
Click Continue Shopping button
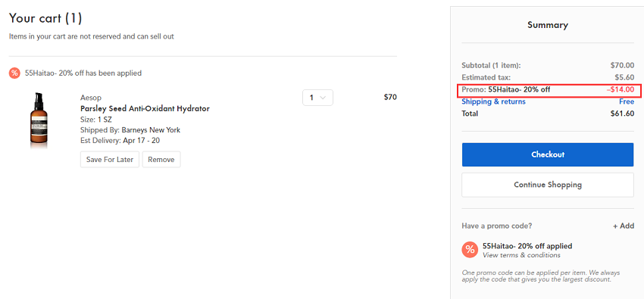tap(548, 185)
